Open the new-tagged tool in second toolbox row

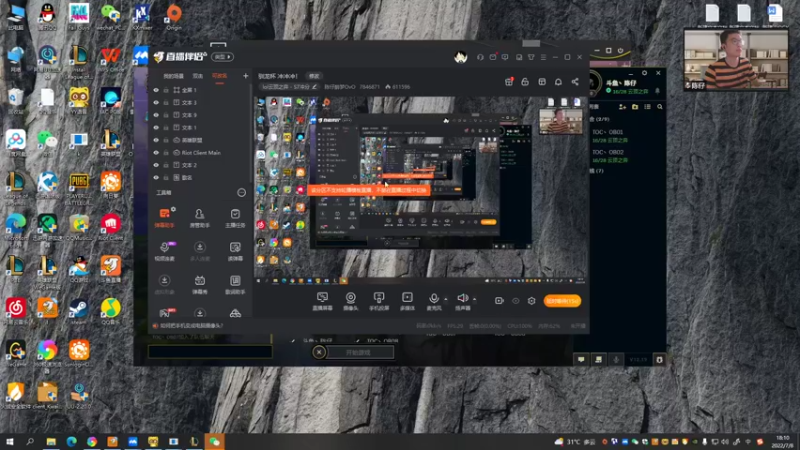click(x=164, y=251)
